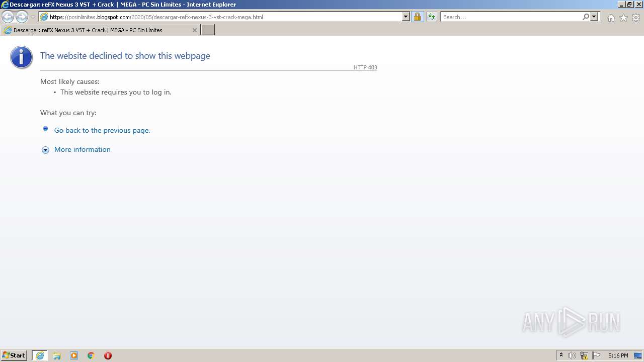Click the red security taskbar icon
The width and height of the screenshot is (644, 362).
pyautogui.click(x=108, y=355)
